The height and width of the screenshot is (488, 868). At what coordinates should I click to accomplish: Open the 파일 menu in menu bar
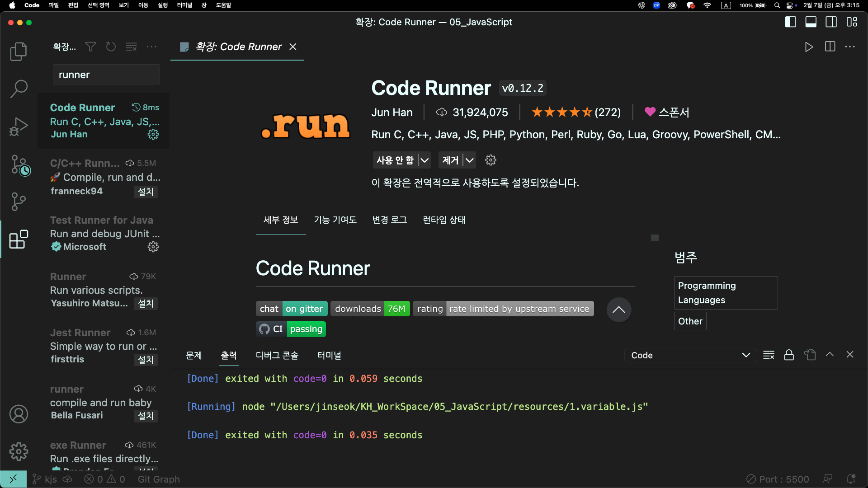coord(54,5)
